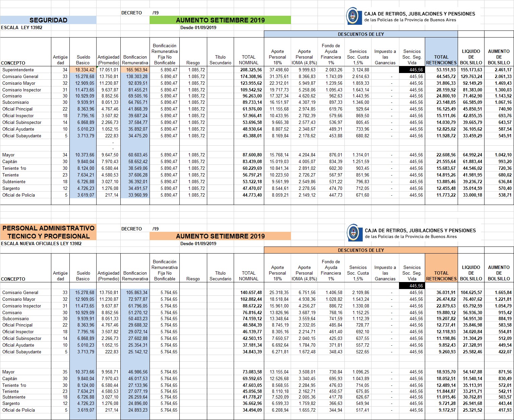The image size is (514, 420).
Task: Click Superintendente aumento de bolsillo 2.461,17
Action: pos(499,70)
